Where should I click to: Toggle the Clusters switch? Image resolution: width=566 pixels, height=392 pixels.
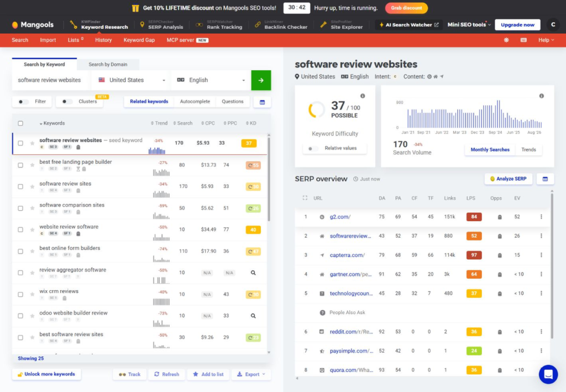coord(67,102)
